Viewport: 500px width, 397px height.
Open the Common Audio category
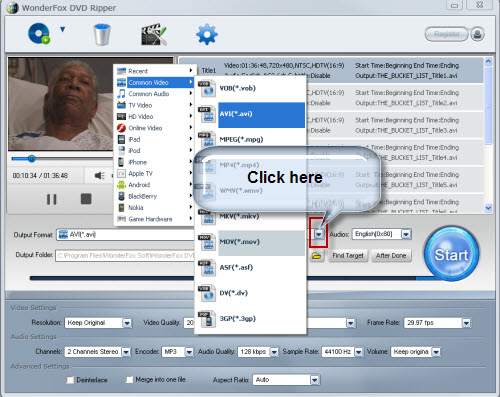click(x=155, y=94)
